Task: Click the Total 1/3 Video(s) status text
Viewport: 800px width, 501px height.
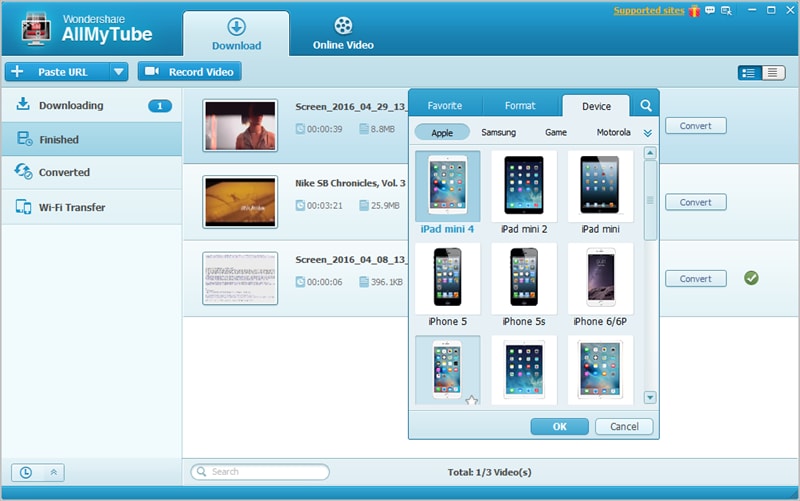Action: pos(489,472)
